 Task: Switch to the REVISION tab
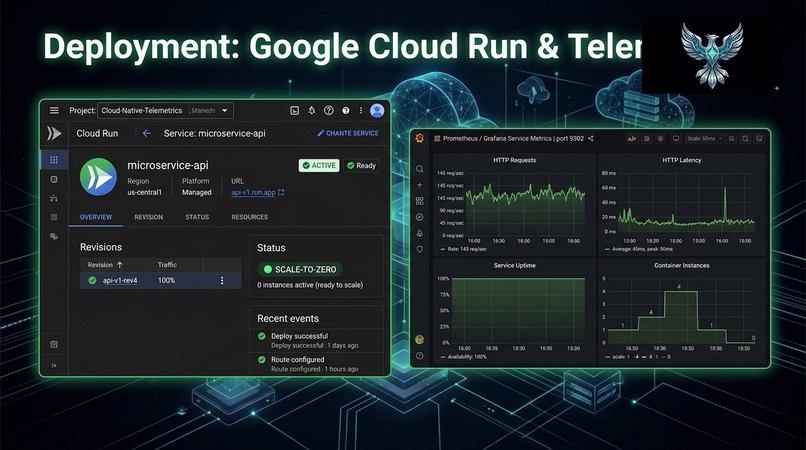149,217
